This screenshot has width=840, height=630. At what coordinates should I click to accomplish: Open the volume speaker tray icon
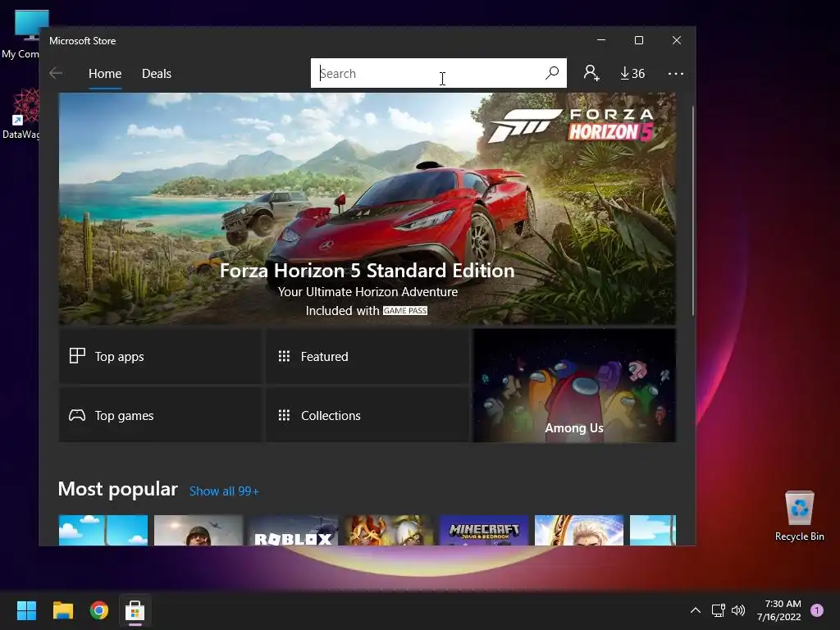coord(738,610)
